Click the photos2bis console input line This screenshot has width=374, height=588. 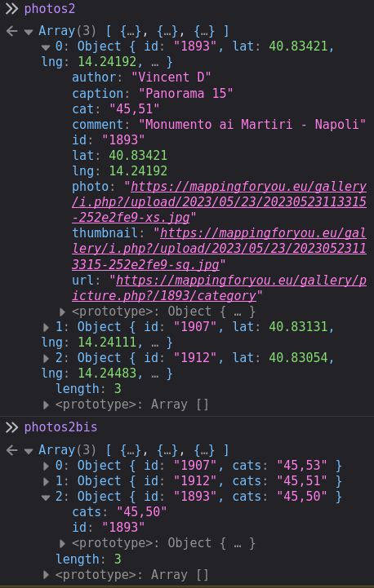60,427
